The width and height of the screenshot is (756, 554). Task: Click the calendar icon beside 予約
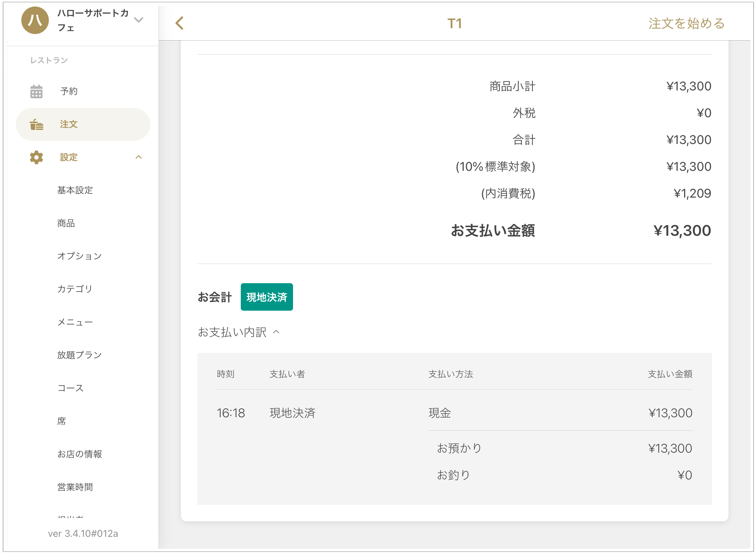coord(36,91)
